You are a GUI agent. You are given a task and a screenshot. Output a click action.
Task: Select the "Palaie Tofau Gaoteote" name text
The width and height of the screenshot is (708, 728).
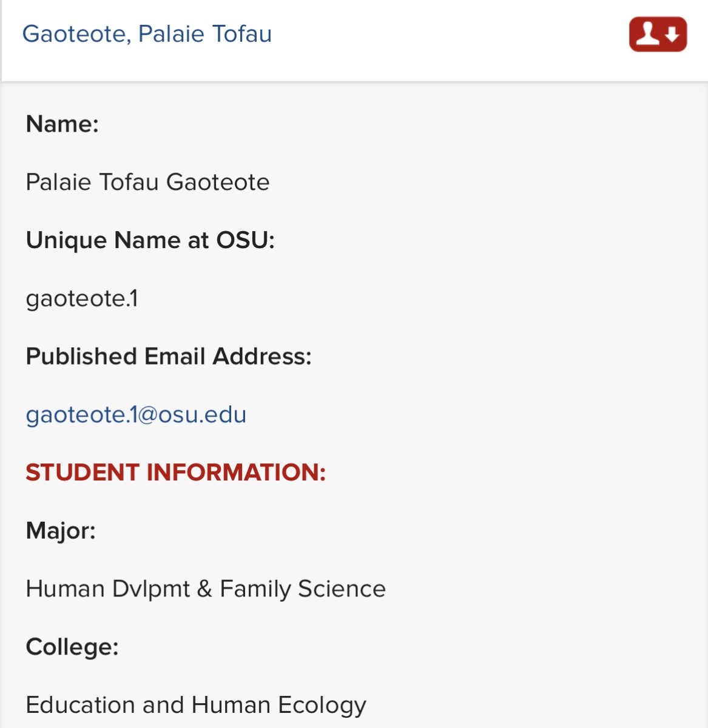point(147,182)
